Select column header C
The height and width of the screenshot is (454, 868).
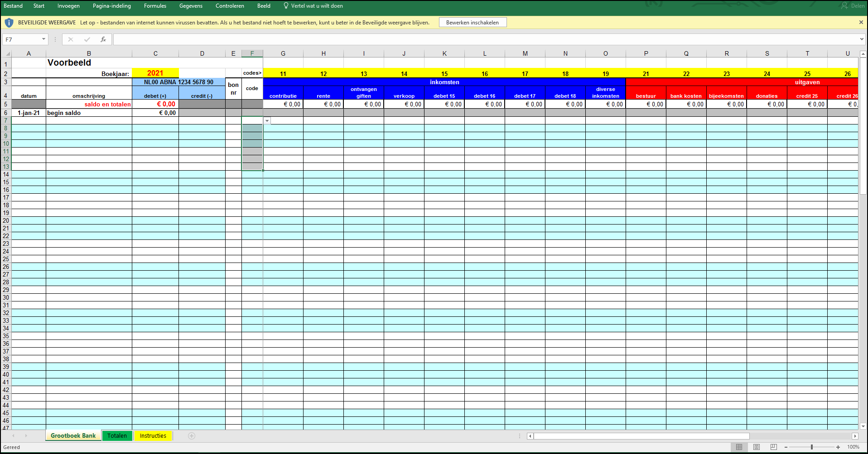pyautogui.click(x=155, y=53)
